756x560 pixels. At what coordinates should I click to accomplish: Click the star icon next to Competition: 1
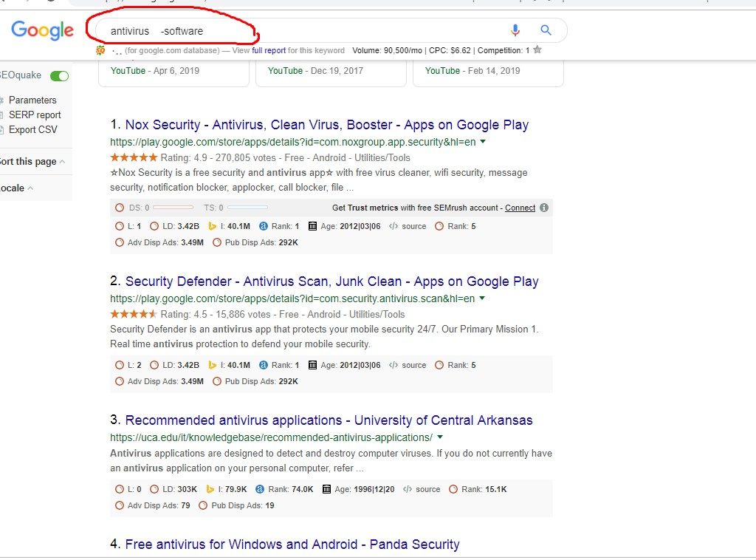pos(537,49)
